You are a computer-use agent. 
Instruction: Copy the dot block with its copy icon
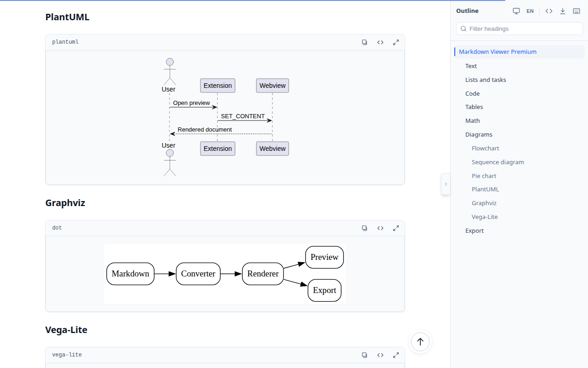(365, 228)
